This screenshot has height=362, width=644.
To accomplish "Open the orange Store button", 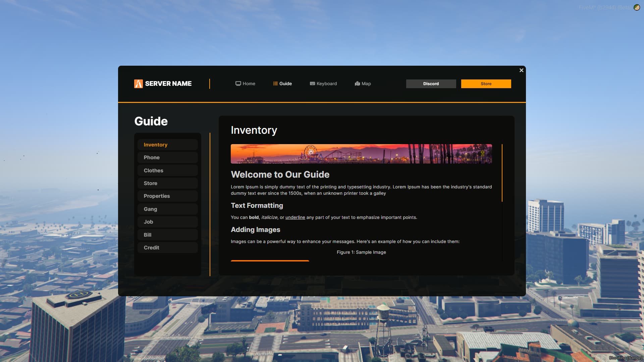I will click(486, 84).
